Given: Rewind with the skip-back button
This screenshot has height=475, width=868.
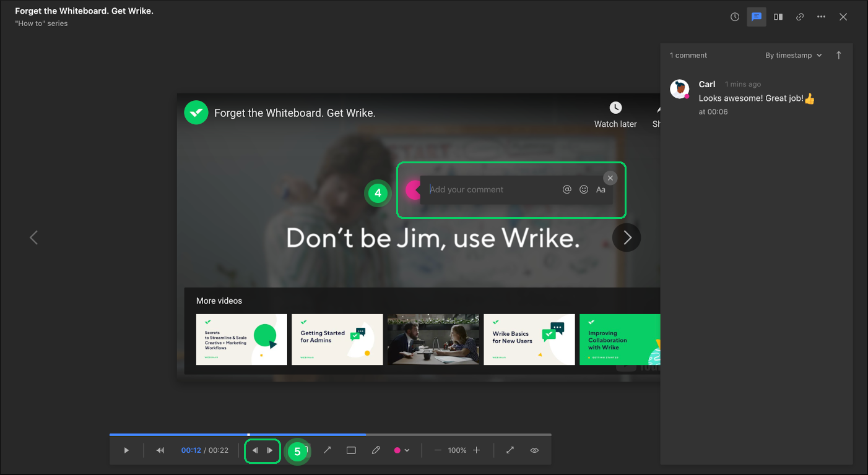Looking at the screenshot, I should coord(160,450).
